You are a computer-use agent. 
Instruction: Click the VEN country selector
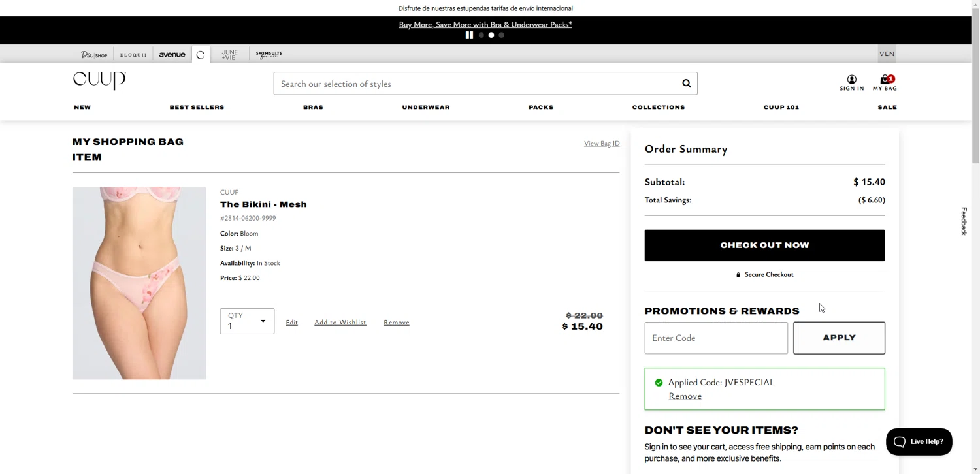tap(887, 54)
